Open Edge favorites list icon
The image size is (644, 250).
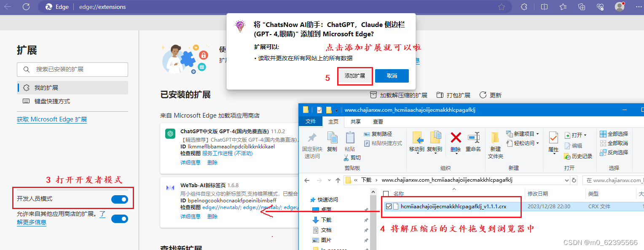click(x=563, y=7)
